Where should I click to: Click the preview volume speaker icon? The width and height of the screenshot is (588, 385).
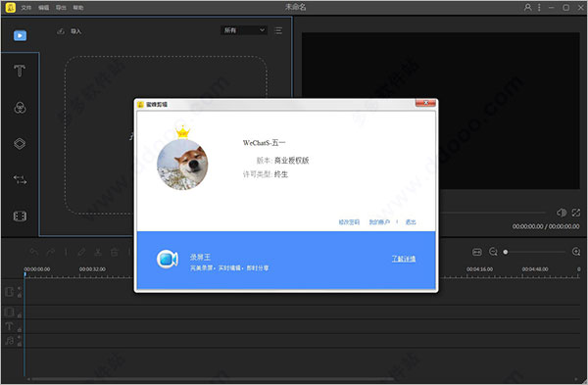[x=562, y=213]
